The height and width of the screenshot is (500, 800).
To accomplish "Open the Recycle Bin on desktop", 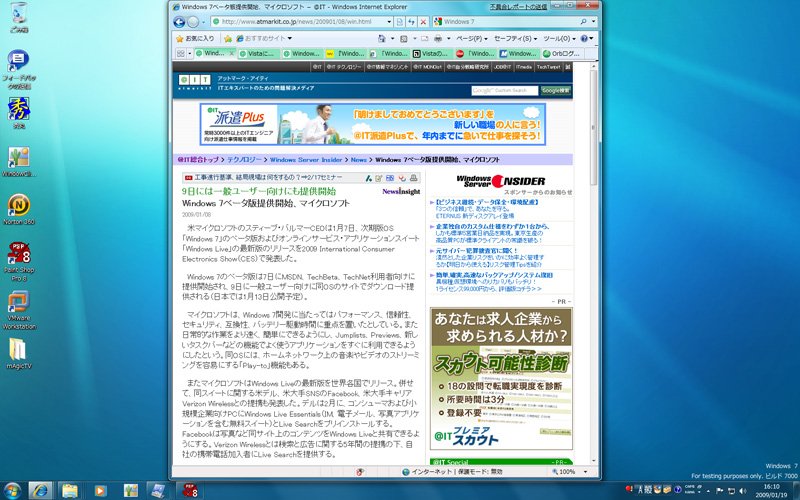I will click(19, 17).
